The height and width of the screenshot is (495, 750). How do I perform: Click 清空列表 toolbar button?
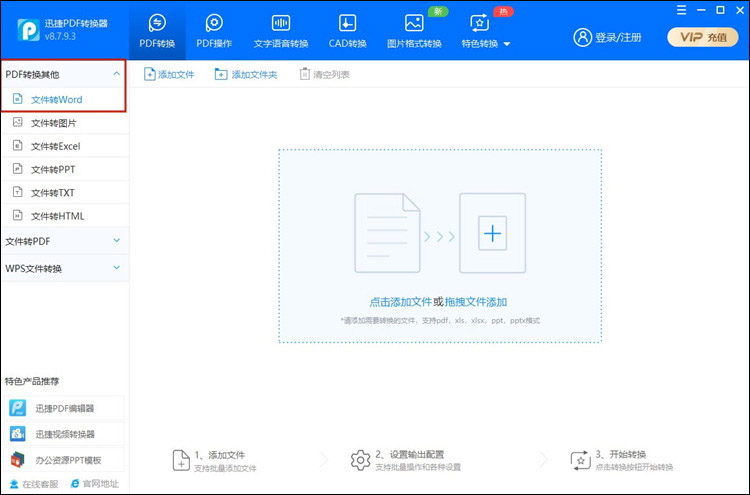click(x=324, y=75)
